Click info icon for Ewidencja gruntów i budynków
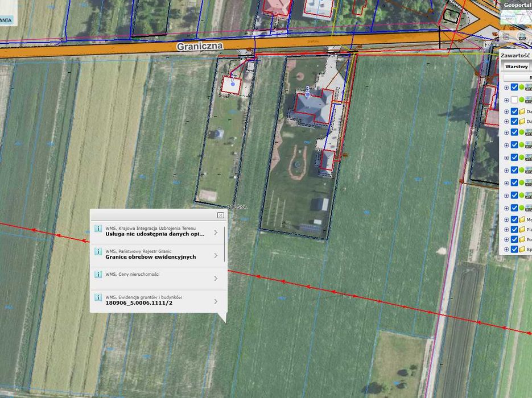This screenshot has height=398, width=532. 98,297
